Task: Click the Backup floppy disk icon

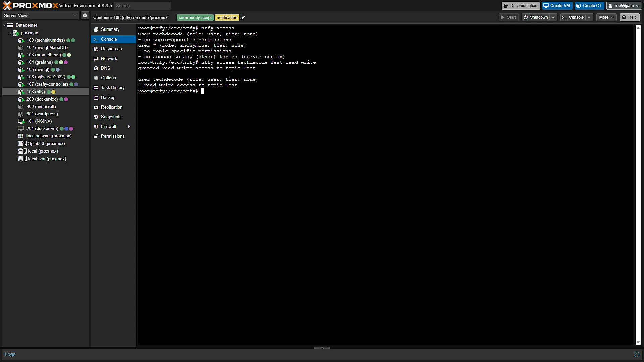Action: [x=96, y=98]
